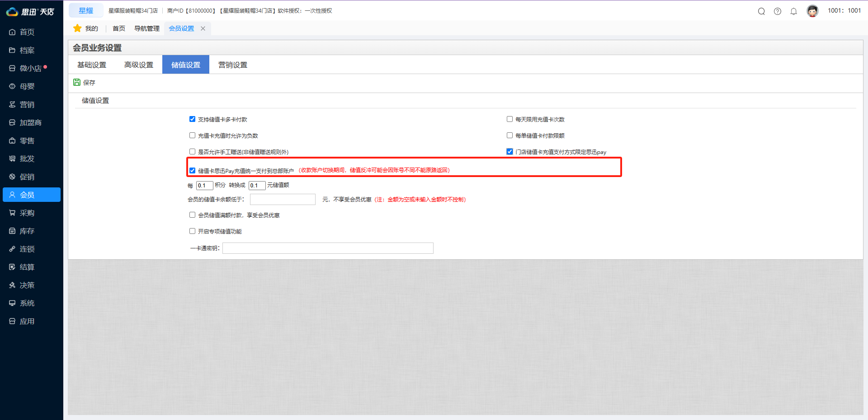
Task: Open 库存 inventory in the sidebar
Action: pos(27,231)
